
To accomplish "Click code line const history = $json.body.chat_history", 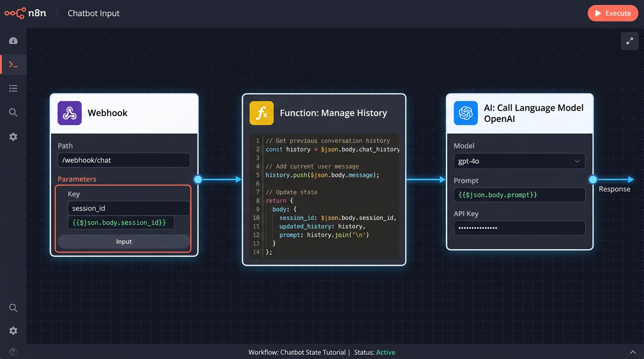I will pyautogui.click(x=332, y=149).
